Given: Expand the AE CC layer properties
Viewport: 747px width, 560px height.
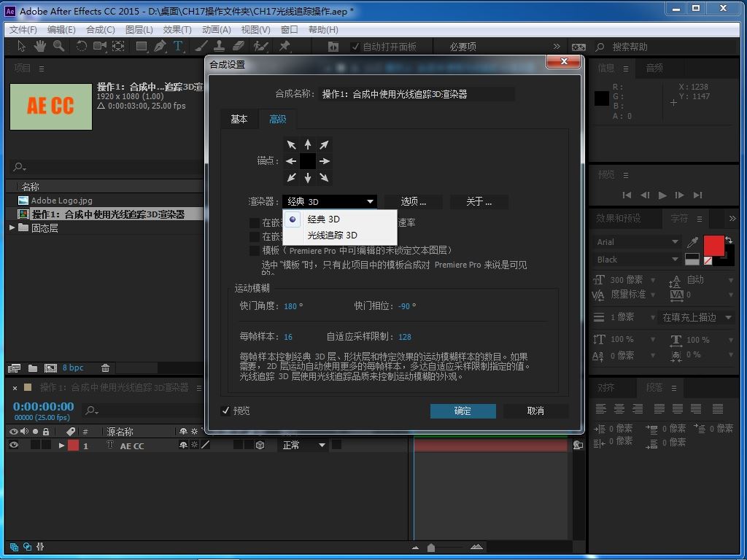Looking at the screenshot, I should (61, 446).
